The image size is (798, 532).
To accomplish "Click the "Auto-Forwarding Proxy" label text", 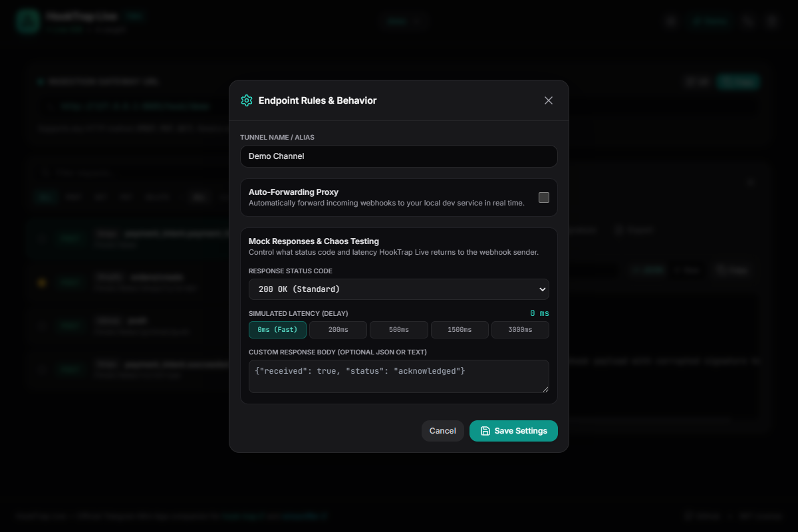I will (x=293, y=192).
